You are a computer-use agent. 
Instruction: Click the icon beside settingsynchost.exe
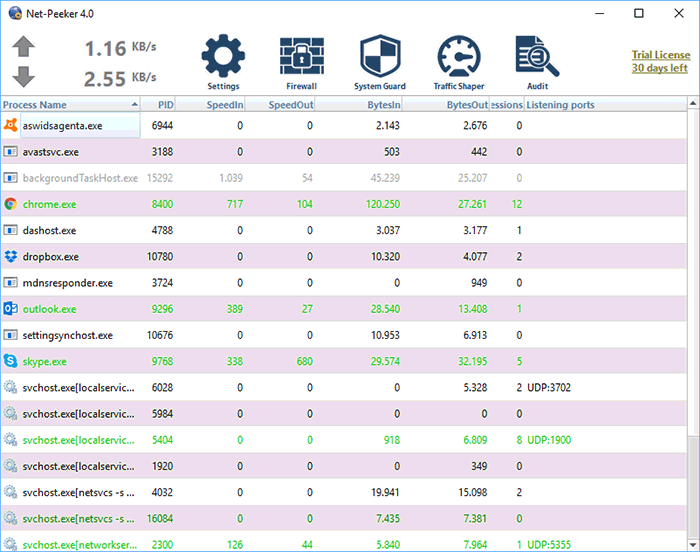tap(11, 335)
